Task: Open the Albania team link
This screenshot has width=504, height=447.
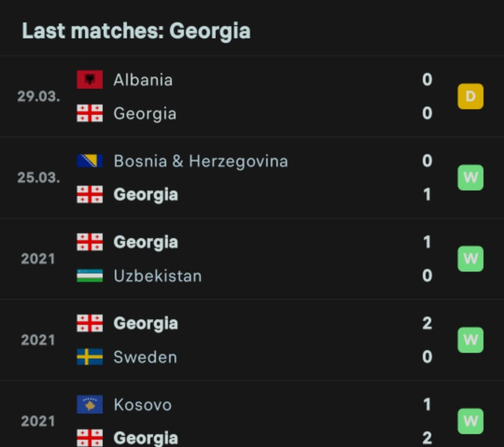Action: (143, 80)
